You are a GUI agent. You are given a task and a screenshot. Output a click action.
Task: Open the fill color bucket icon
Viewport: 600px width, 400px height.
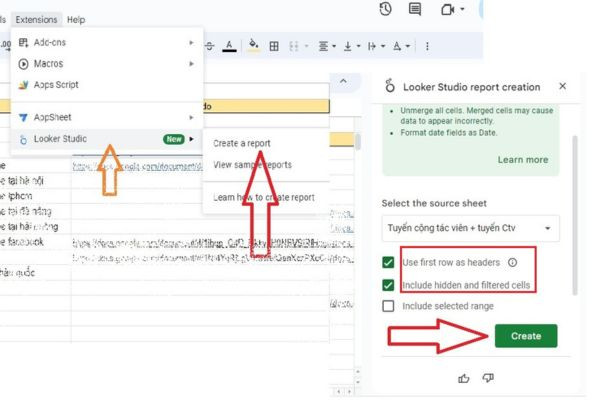pos(253,46)
